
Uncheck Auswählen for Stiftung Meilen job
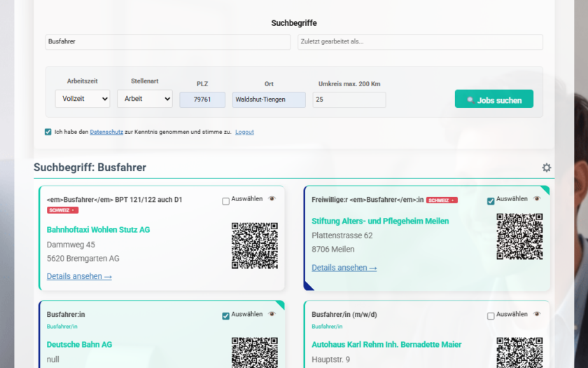pos(491,201)
